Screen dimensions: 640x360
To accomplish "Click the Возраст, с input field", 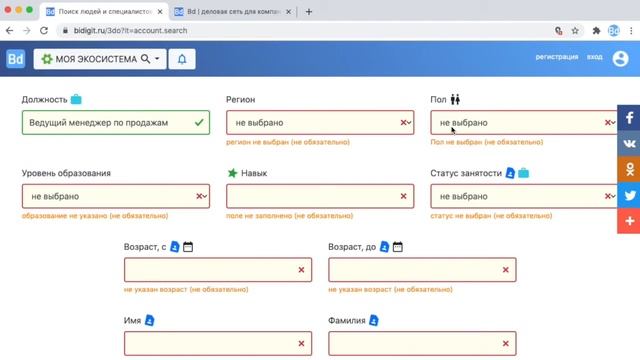I will 218,270.
